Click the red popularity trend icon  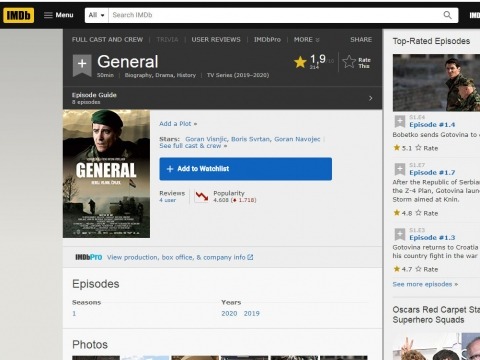(201, 196)
